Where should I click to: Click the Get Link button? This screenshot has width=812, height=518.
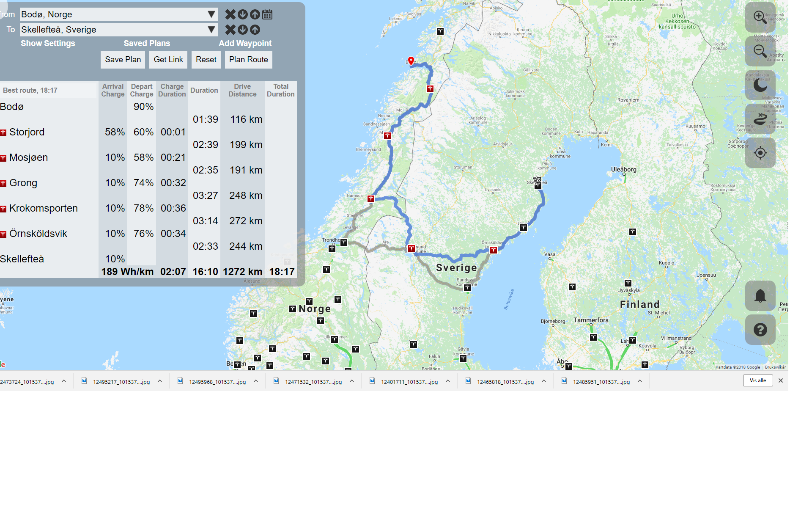pyautogui.click(x=168, y=60)
